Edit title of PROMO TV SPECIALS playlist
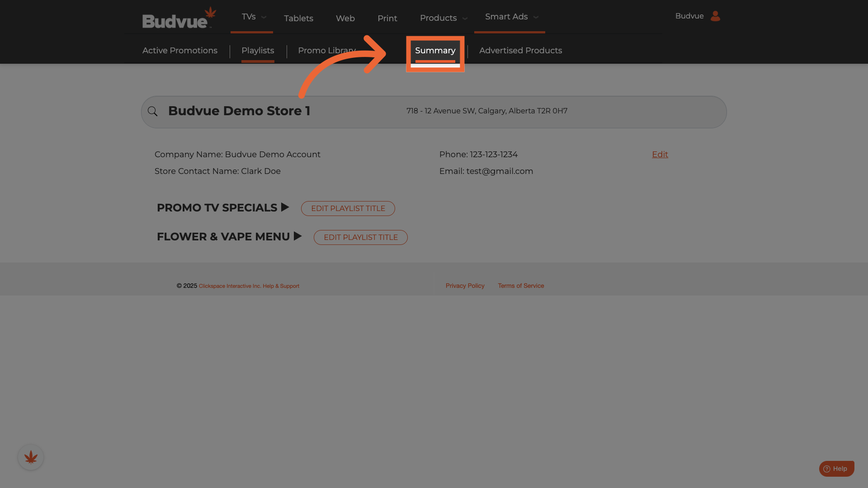This screenshot has width=868, height=488. [348, 209]
